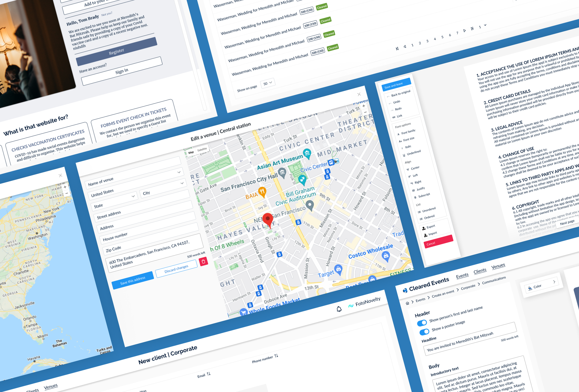
Task: Click the Street address input field
Action: (x=141, y=205)
